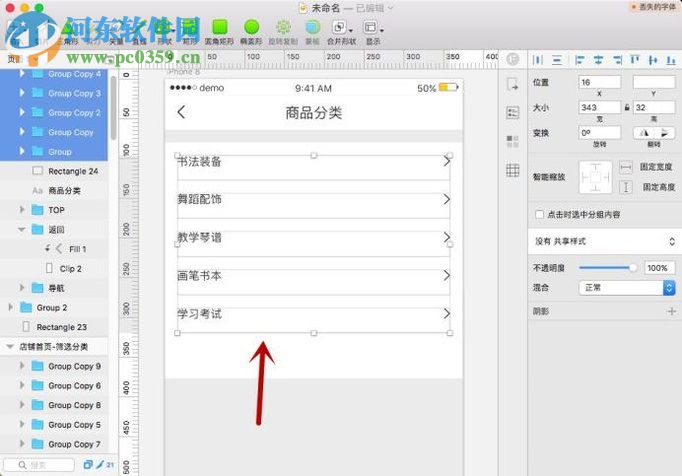Click the layer list scrollbar
This screenshot has height=476, width=682.
[x=114, y=108]
